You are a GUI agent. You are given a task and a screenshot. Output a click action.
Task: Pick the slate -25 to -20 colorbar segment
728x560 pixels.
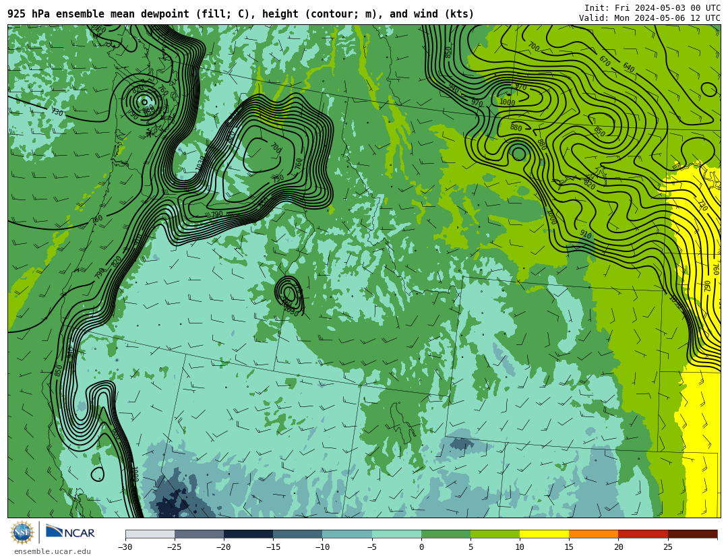pyautogui.click(x=199, y=534)
